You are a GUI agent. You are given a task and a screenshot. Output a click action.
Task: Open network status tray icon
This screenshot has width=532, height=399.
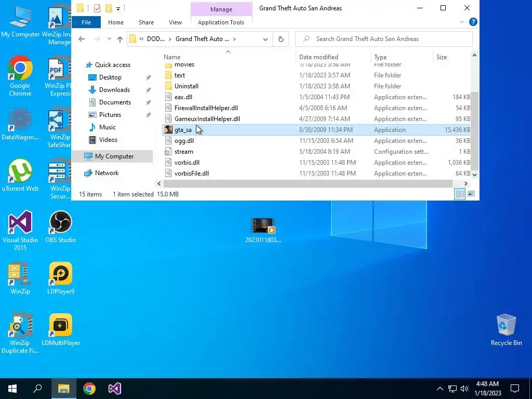click(453, 389)
